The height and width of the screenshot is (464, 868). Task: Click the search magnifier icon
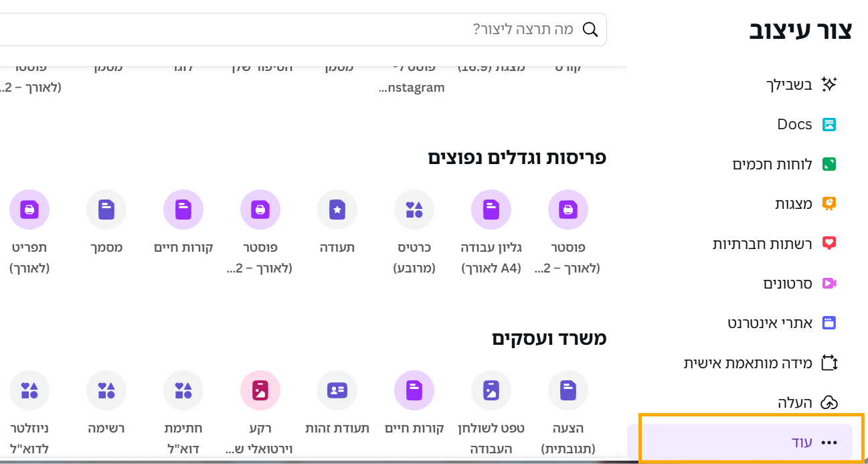(590, 29)
